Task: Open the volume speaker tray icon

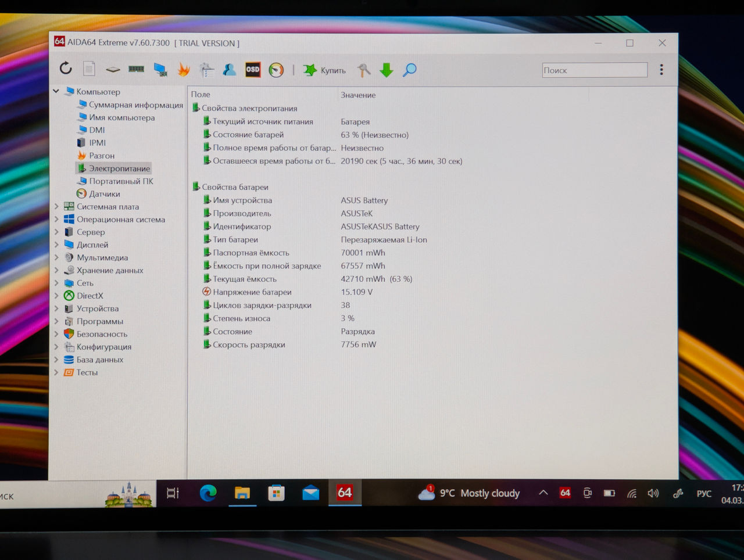Action: (653, 493)
